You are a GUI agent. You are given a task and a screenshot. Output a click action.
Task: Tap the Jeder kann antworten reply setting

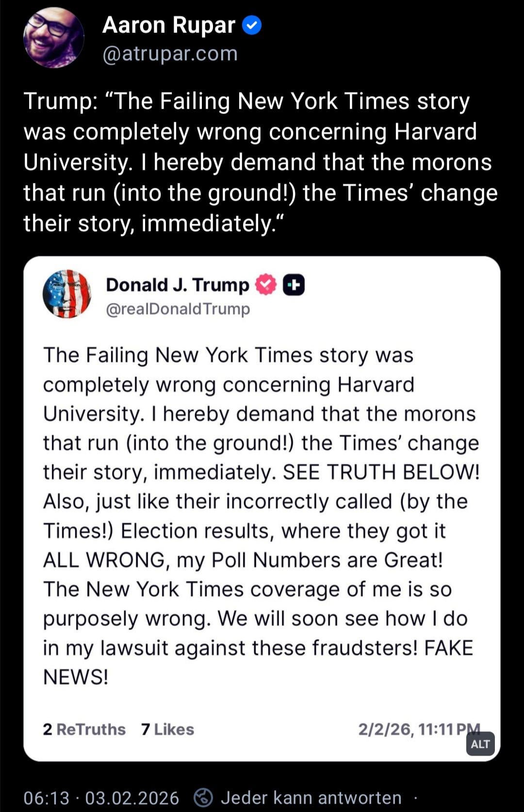tap(311, 798)
